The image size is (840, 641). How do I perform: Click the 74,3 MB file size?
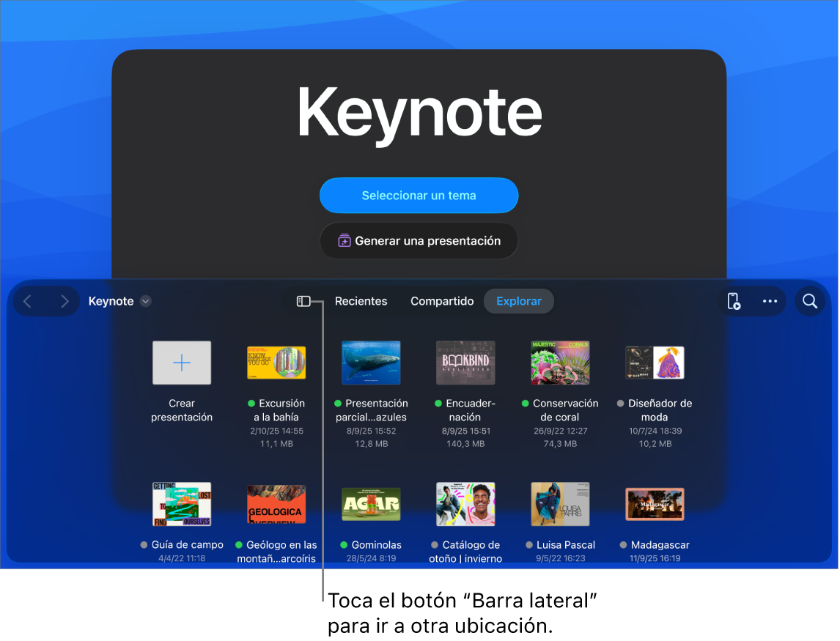[560, 444]
